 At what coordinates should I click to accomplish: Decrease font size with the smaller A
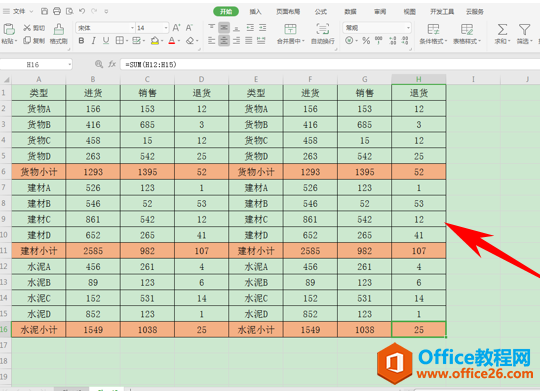[x=189, y=28]
